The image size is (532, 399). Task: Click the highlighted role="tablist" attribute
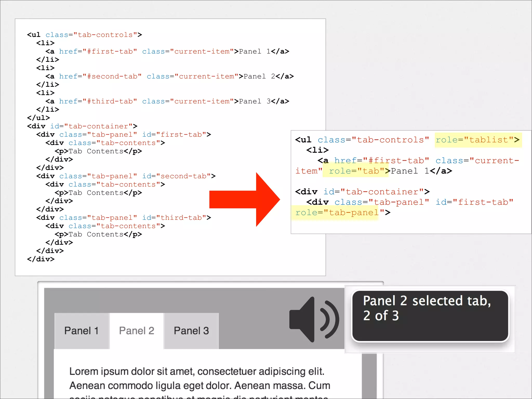pyautogui.click(x=478, y=140)
